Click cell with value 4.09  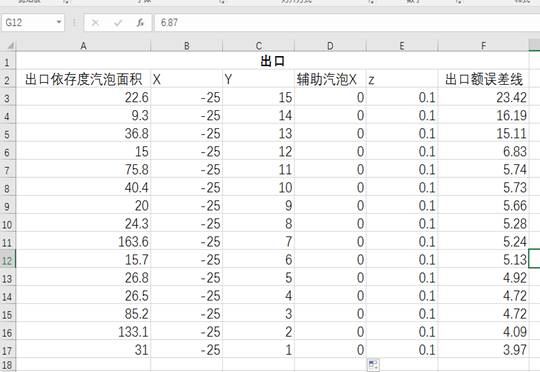[x=484, y=332]
